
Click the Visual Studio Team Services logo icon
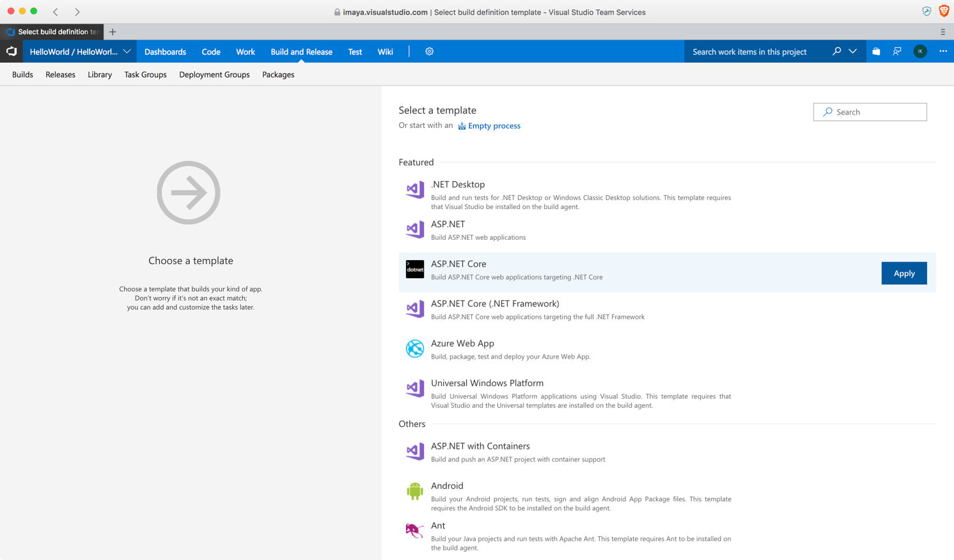pos(12,51)
